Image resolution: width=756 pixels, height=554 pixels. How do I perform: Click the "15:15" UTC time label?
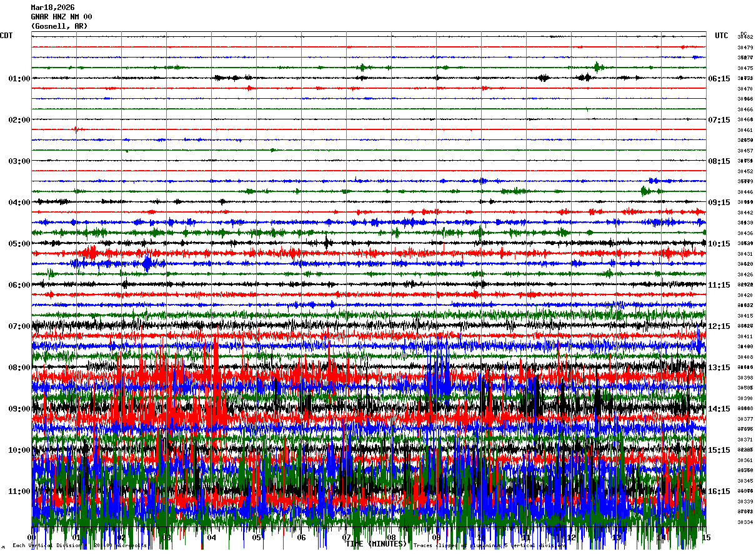tap(719, 450)
